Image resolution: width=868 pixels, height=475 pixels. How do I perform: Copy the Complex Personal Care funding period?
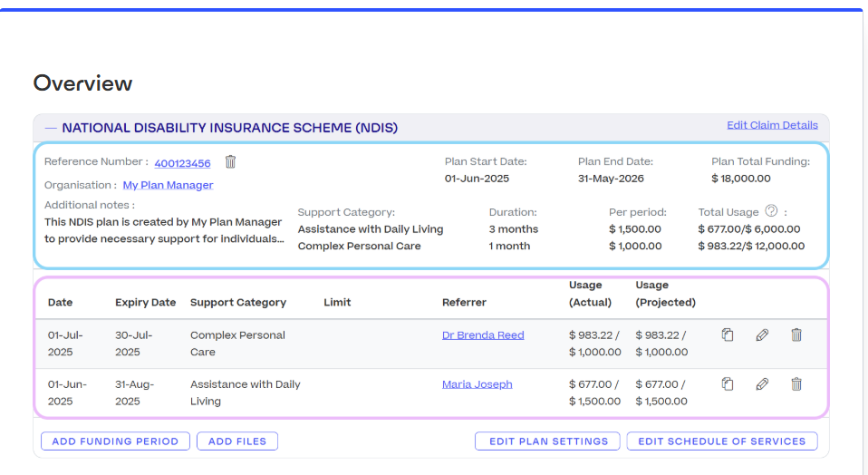click(727, 335)
